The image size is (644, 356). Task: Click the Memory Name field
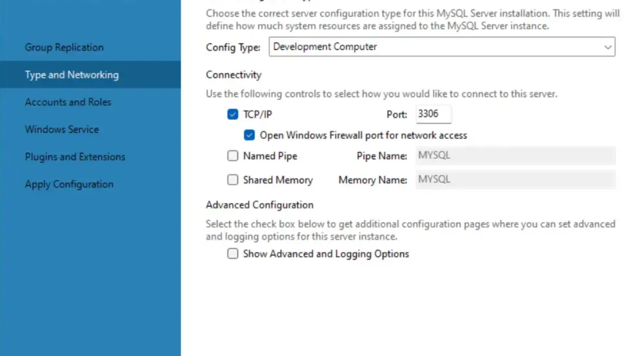click(x=516, y=180)
